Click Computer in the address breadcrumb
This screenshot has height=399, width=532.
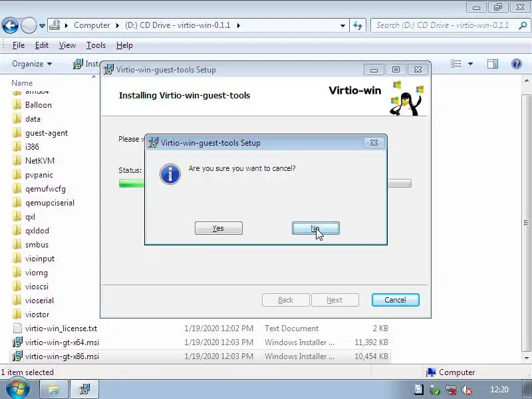point(92,25)
